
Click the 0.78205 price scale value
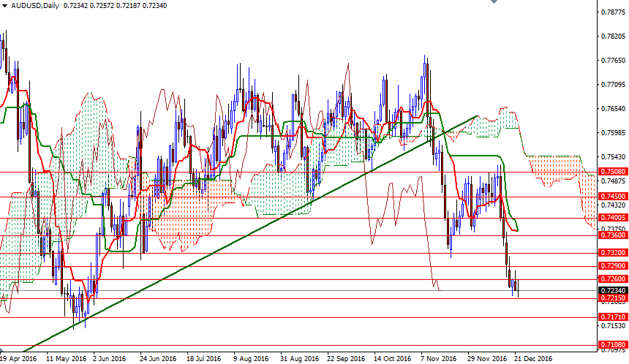coord(614,37)
